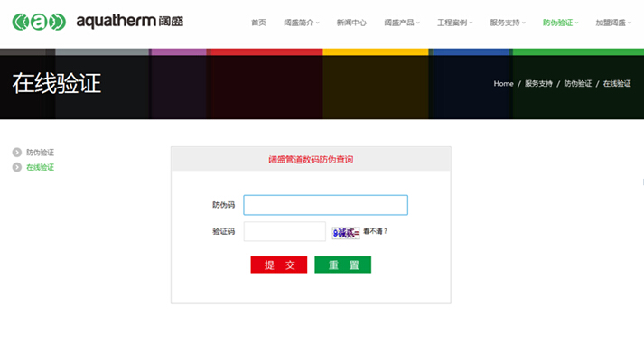Open the 首页 menu item
This screenshot has height=363, width=644.
pos(258,23)
